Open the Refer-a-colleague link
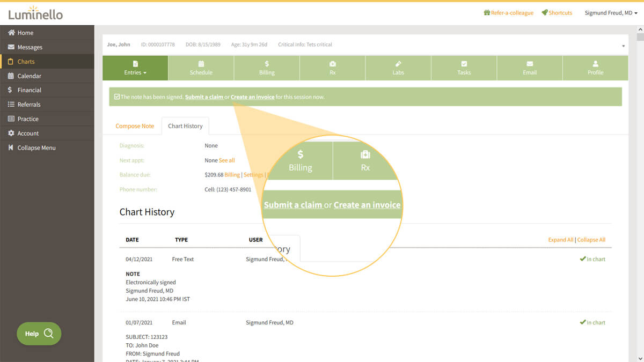The width and height of the screenshot is (644, 362). click(508, 13)
